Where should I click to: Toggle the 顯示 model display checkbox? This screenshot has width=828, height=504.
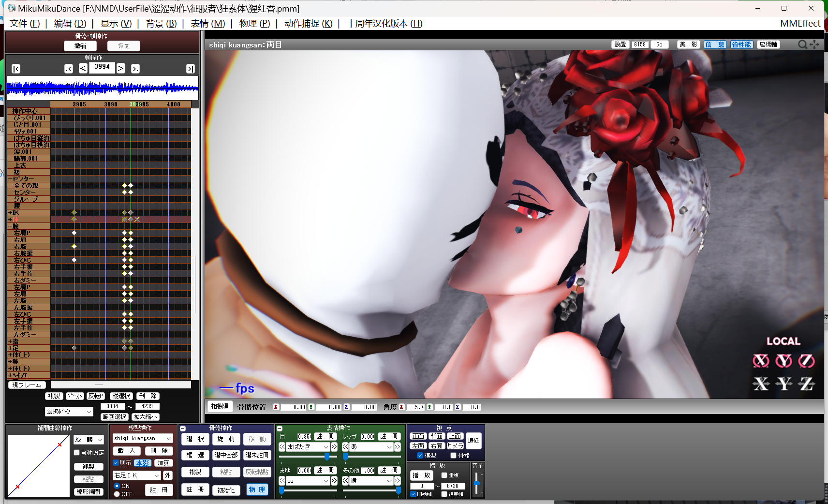click(116, 463)
